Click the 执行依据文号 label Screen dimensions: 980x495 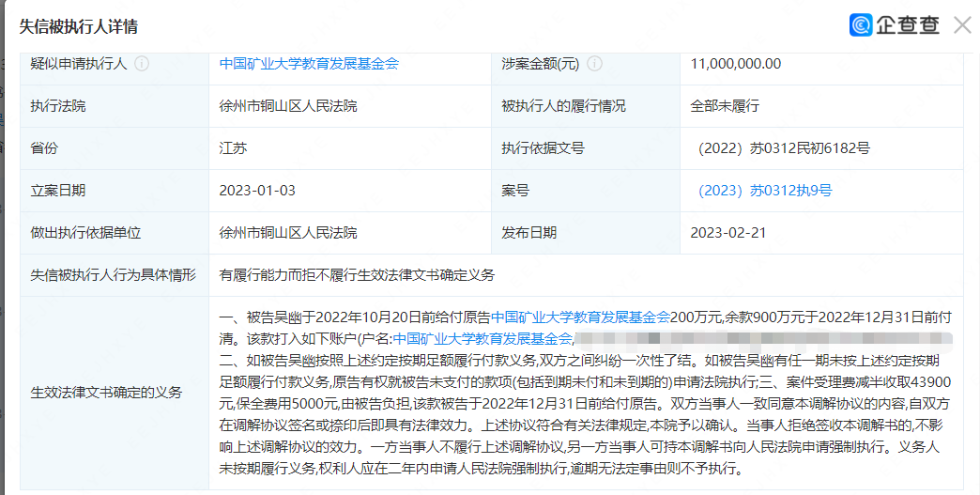(543, 148)
